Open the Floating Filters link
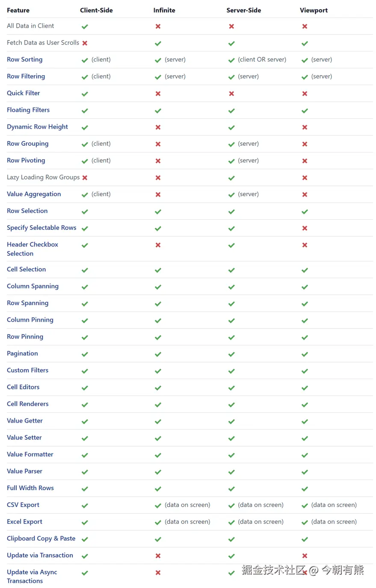This screenshot has width=376, height=588. coord(28,110)
